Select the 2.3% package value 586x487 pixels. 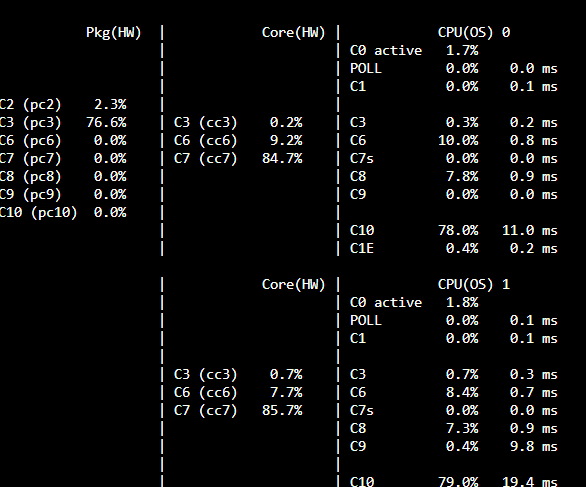tap(110, 104)
